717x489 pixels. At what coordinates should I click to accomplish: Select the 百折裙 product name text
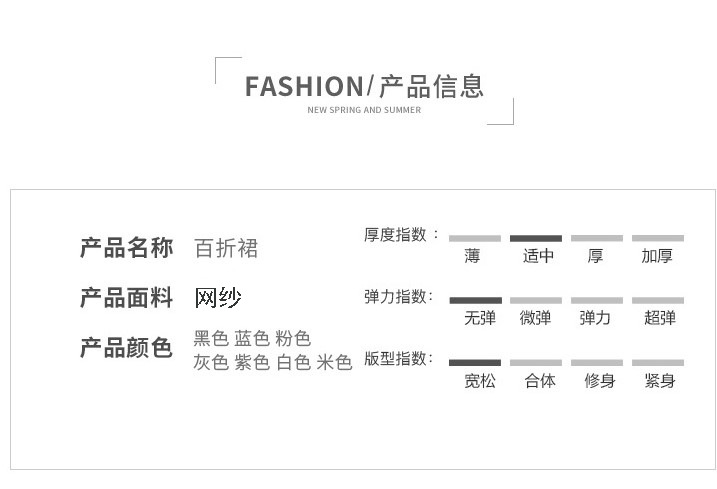click(226, 248)
